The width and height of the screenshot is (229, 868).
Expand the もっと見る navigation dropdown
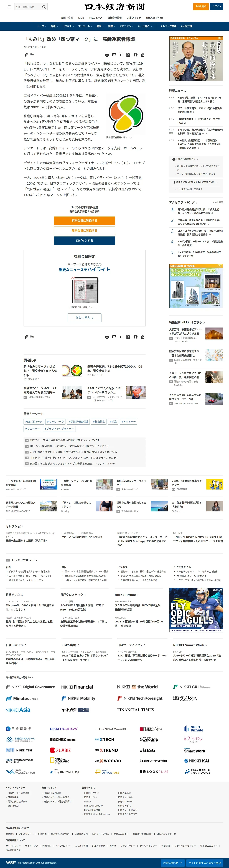pyautogui.click(x=145, y=26)
